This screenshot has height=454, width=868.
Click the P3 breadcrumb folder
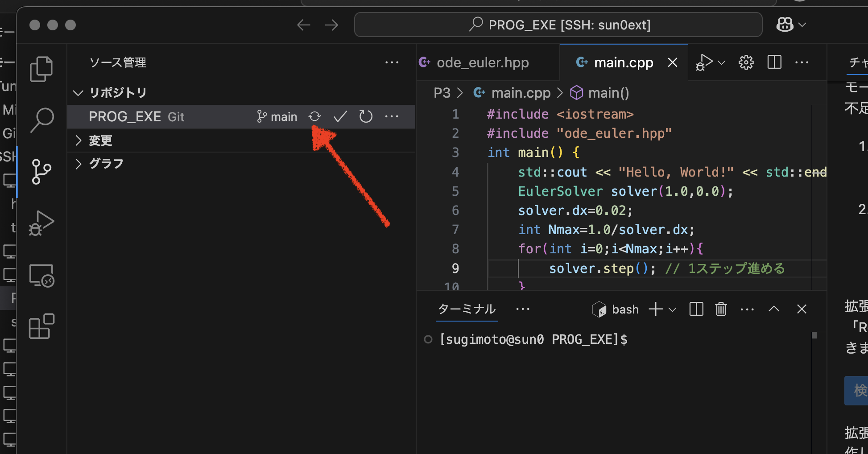[x=442, y=93]
